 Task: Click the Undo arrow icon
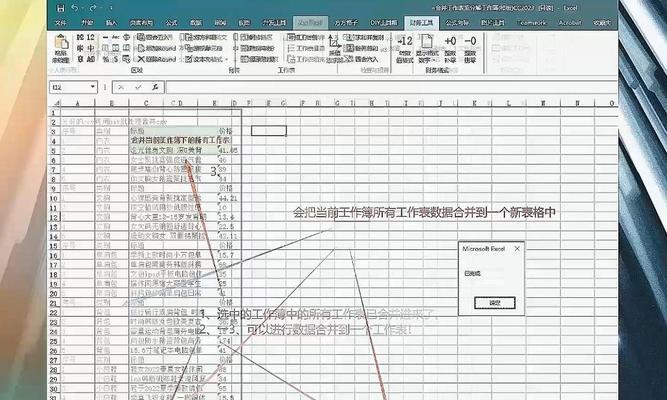click(75, 8)
